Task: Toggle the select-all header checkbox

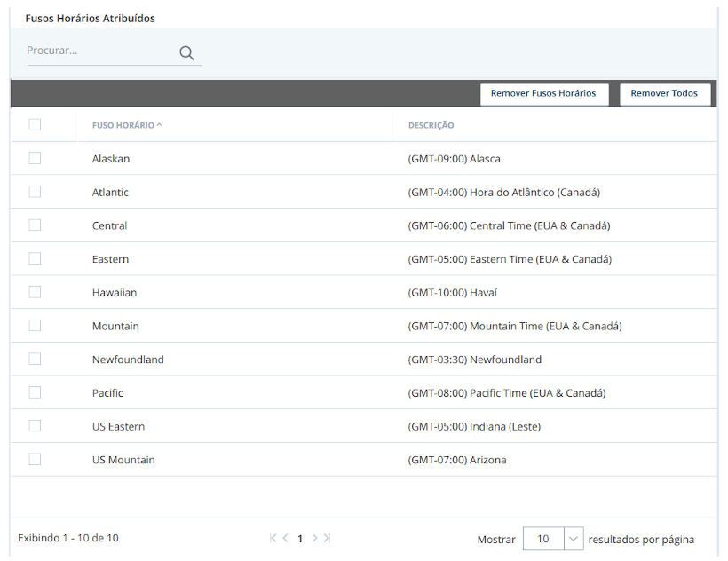Action: 35,124
